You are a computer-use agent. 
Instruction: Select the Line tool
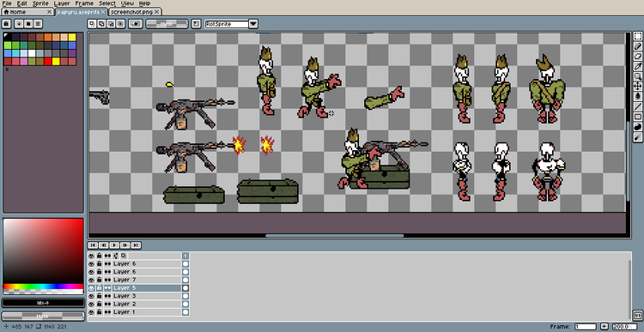click(638, 106)
